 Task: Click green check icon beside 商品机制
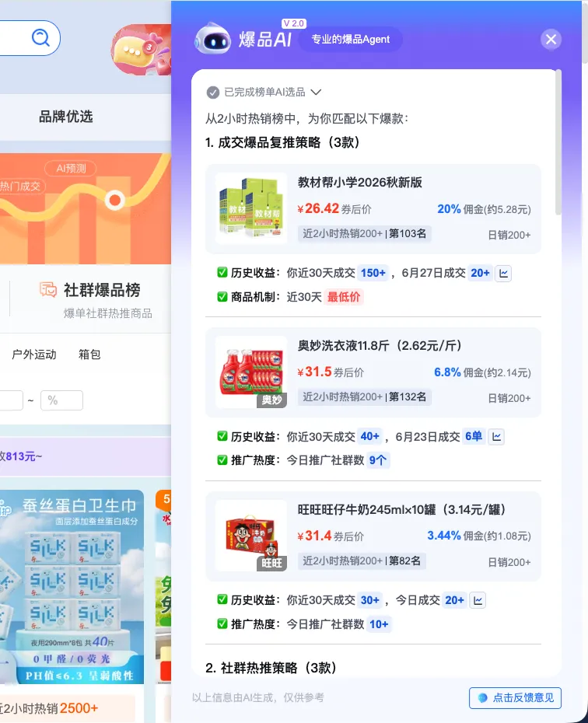point(222,296)
